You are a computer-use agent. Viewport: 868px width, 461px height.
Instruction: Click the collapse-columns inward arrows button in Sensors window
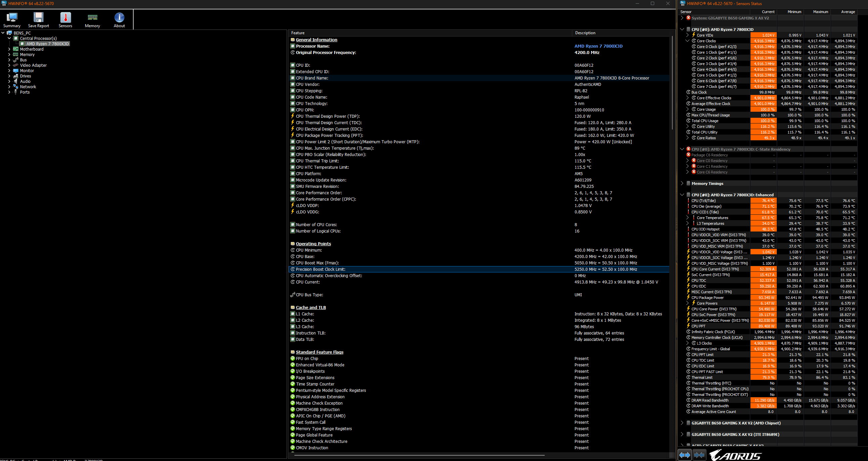(699, 455)
